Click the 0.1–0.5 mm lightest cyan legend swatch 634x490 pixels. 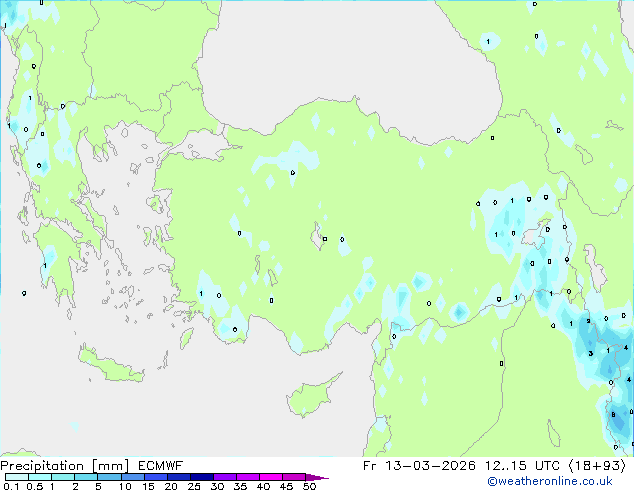17,477
